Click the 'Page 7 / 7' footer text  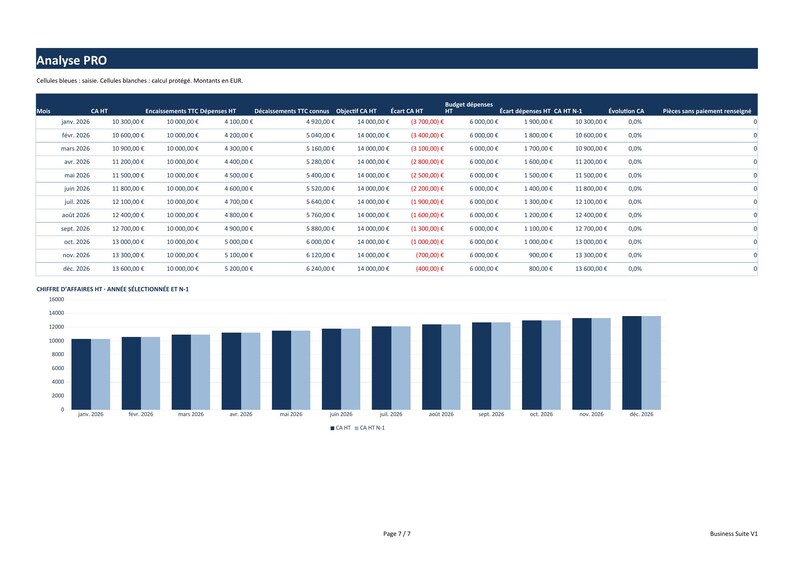[x=397, y=534]
